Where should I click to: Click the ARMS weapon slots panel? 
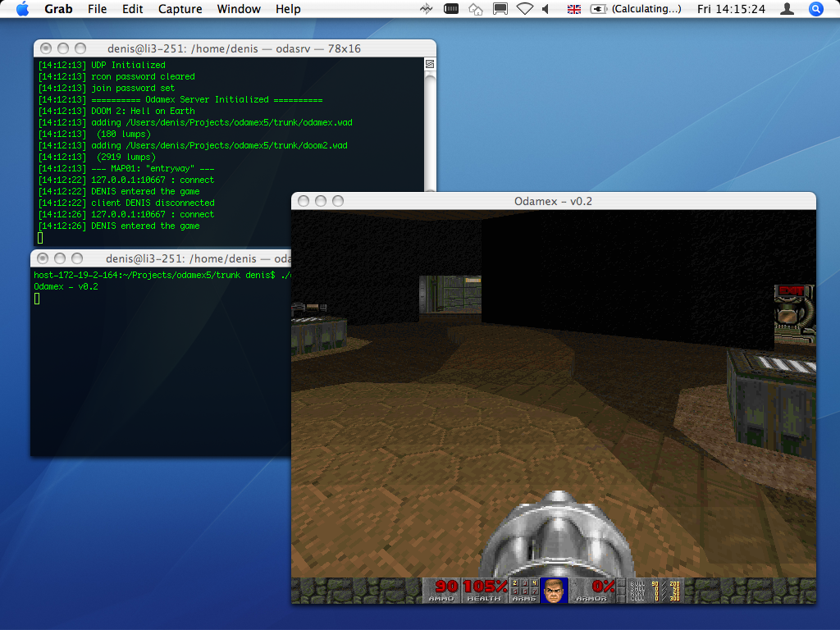[524, 591]
